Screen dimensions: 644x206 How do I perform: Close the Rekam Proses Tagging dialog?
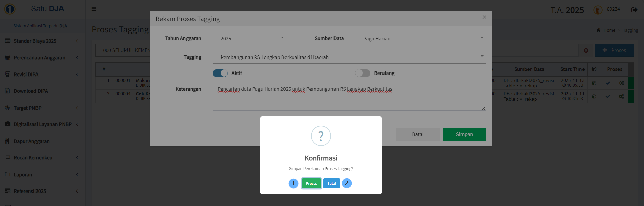484,17
